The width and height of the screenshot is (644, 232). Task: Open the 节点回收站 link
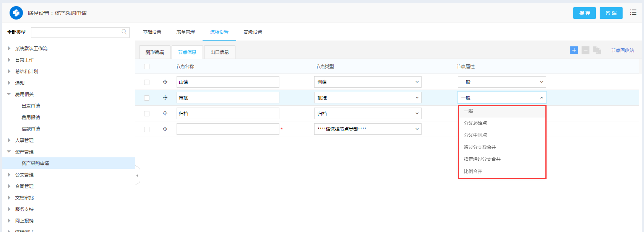coord(622,51)
